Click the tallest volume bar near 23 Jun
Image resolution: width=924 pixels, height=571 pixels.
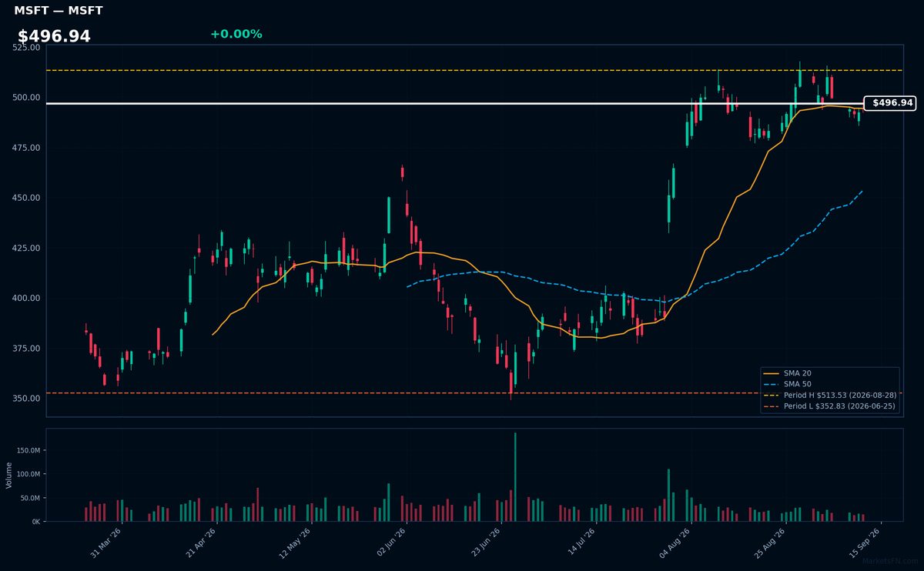pos(515,477)
